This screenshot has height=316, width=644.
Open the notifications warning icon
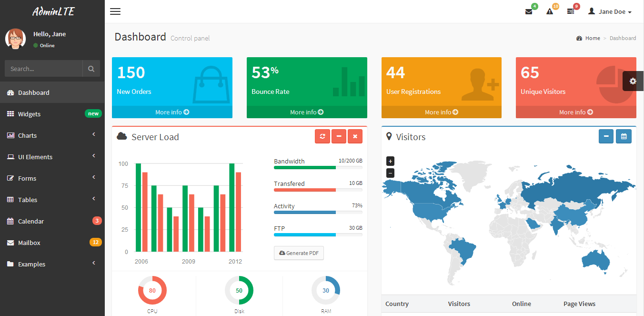pyautogui.click(x=549, y=11)
